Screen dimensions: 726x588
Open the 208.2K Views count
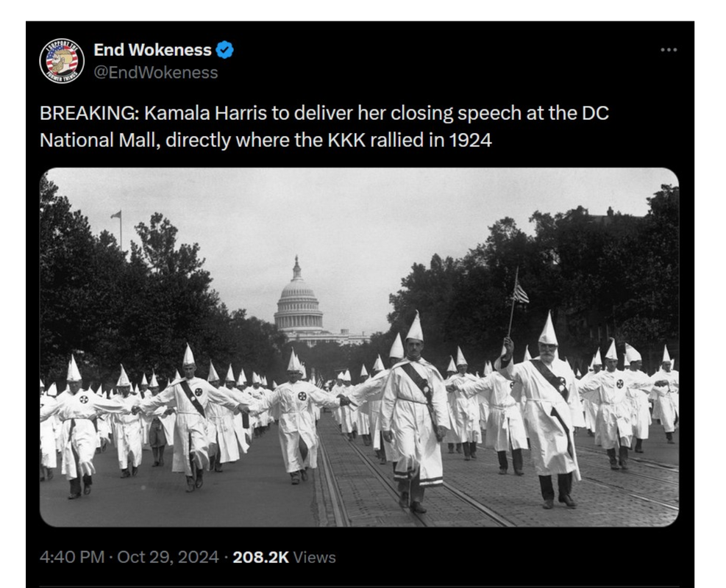coord(284,557)
